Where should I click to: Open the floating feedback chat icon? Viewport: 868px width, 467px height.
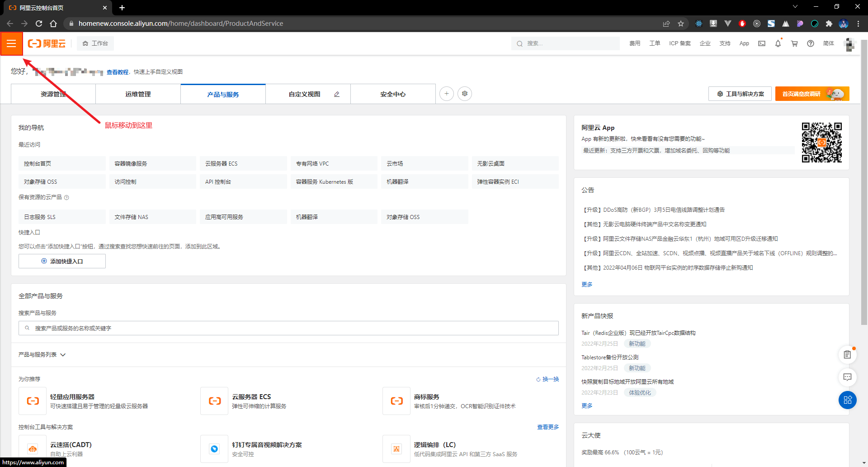[848, 377]
